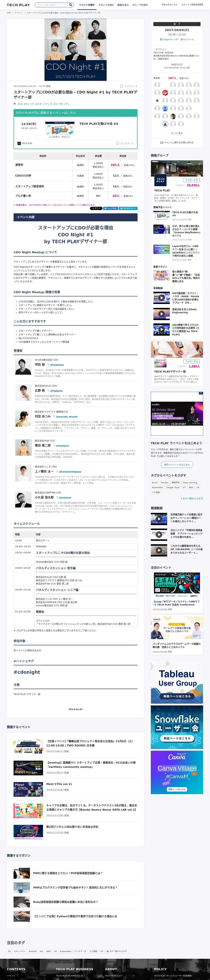Click the TOP breadcrumb link
210x980 pixels.
(9, 13)
